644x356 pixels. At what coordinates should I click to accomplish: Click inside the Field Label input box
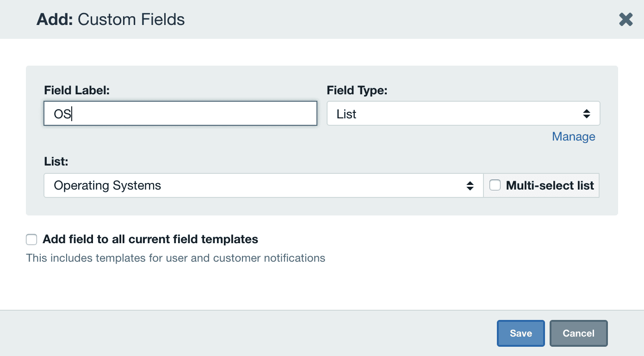click(180, 113)
